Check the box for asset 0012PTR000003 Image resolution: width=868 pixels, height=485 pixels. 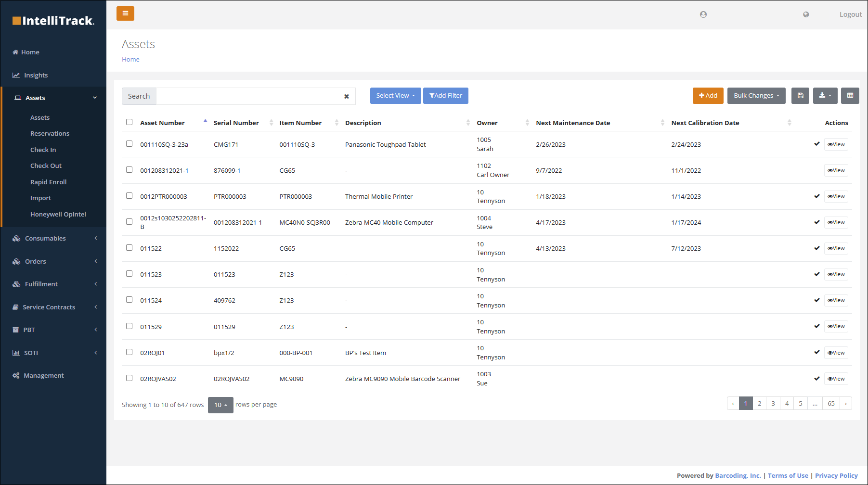click(x=129, y=196)
